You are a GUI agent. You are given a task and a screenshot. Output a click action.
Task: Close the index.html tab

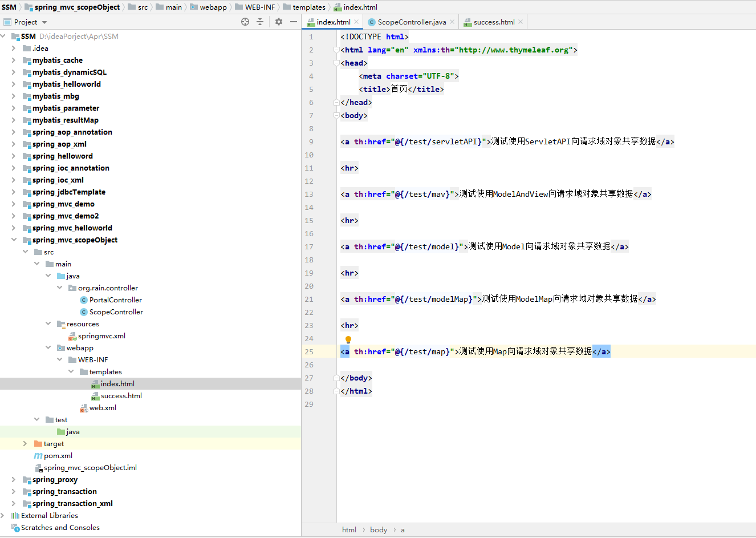(x=356, y=22)
